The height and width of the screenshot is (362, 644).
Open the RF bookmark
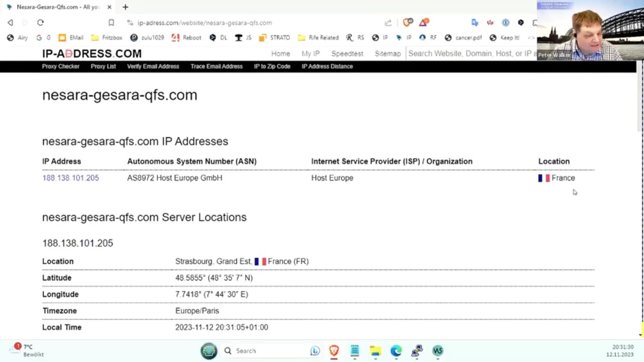428,38
